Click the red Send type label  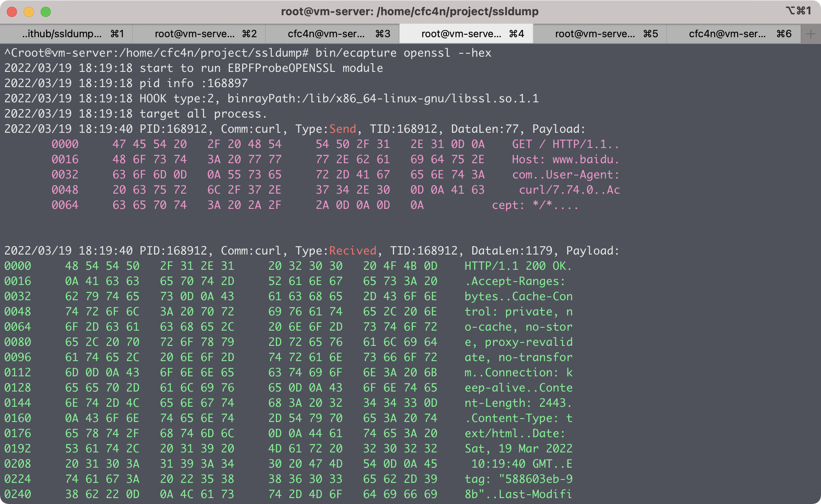tap(343, 129)
